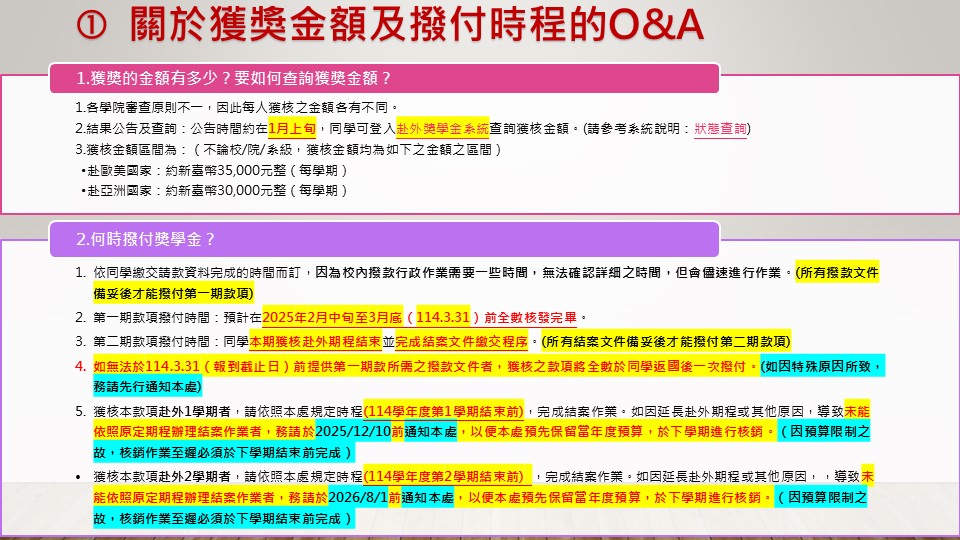Image resolution: width=960 pixels, height=540 pixels.
Task: Click the circled number ① before the title
Action: 92,26
